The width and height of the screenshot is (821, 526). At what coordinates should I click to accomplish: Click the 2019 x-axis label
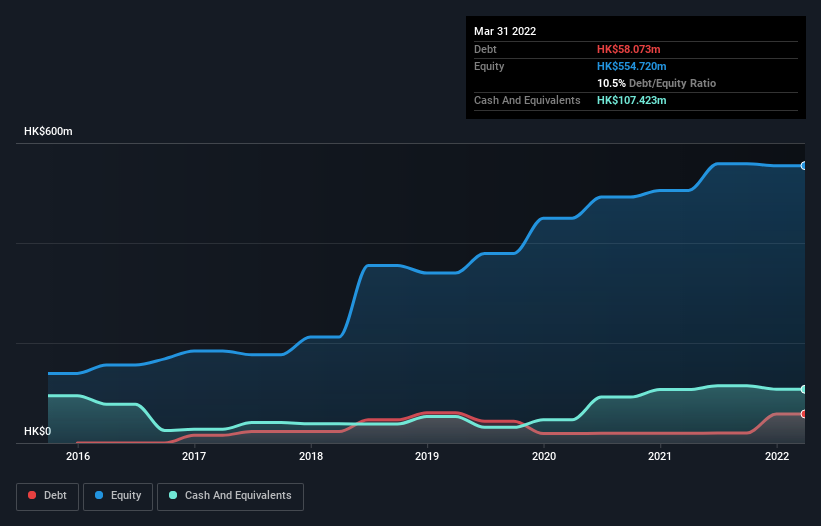click(427, 456)
